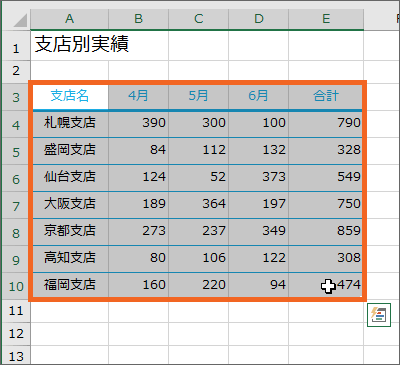Screen dimensions: 400x365
Task: Select row 1 header
Action: pos(16,46)
